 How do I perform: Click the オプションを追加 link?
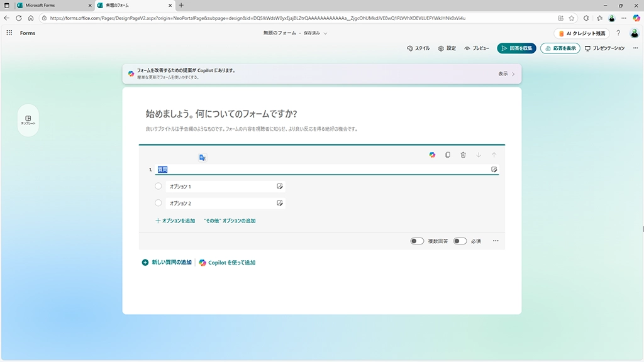point(175,221)
